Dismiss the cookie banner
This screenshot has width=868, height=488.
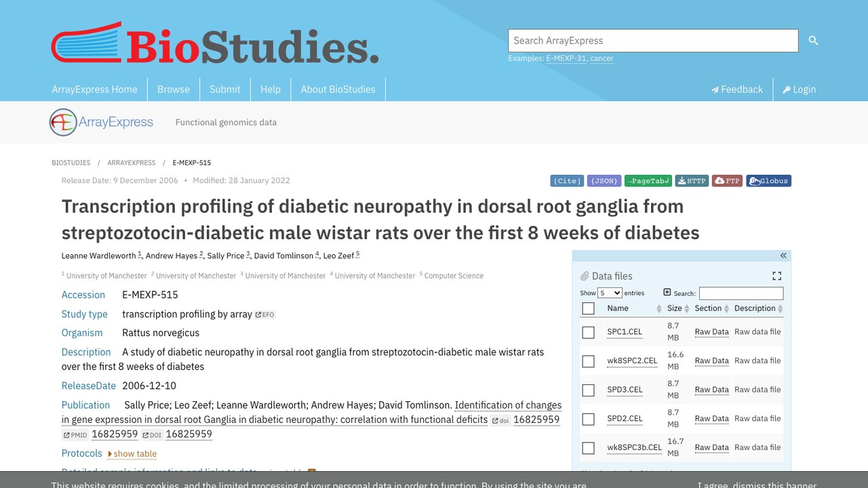pos(757,486)
